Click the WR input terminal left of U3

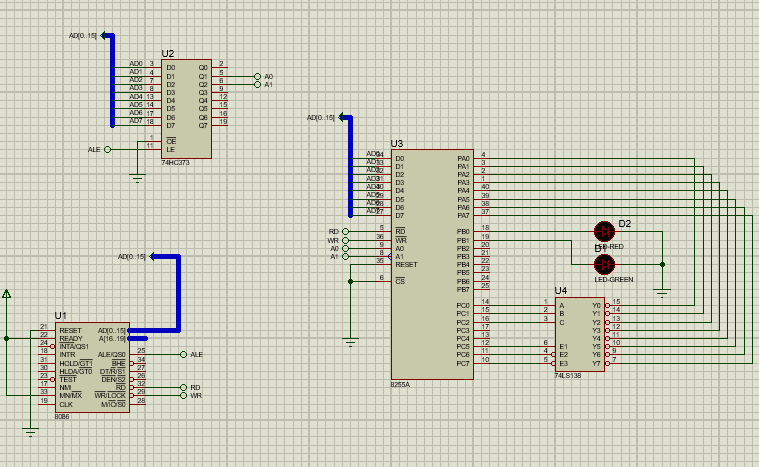coord(346,241)
